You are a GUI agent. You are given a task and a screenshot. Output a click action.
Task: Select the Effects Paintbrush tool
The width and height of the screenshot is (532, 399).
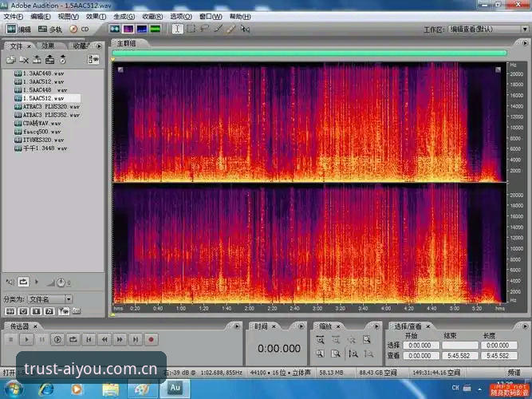(x=218, y=30)
